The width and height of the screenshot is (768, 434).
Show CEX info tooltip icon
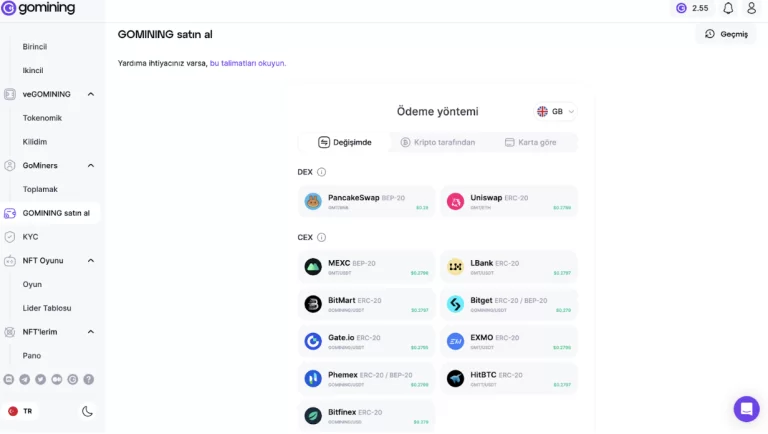321,237
